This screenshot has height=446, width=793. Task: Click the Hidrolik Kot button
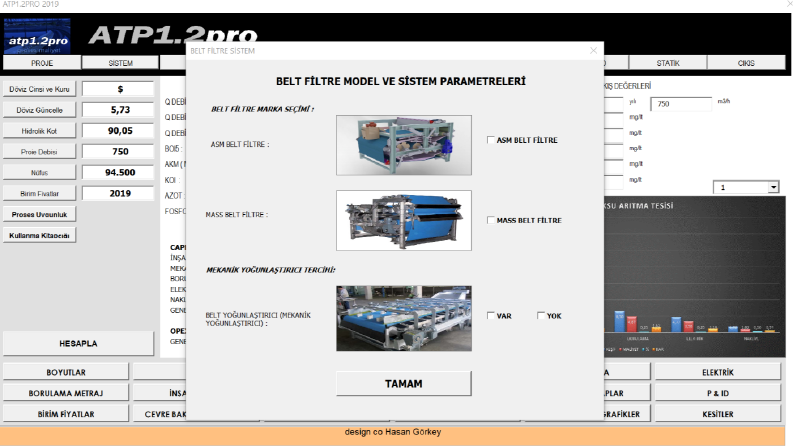click(39, 131)
